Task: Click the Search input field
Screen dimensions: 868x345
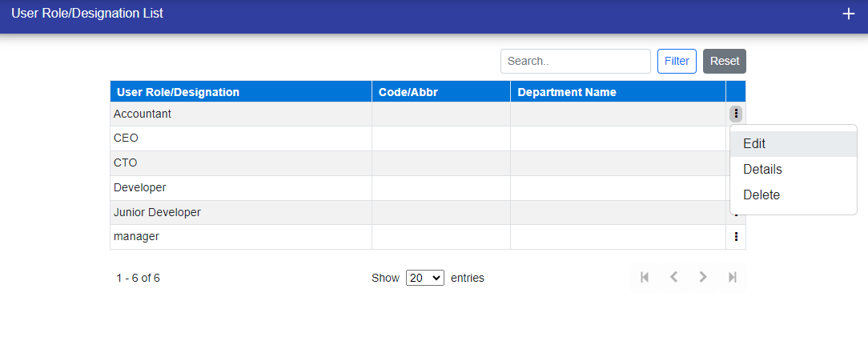Action: pyautogui.click(x=575, y=61)
